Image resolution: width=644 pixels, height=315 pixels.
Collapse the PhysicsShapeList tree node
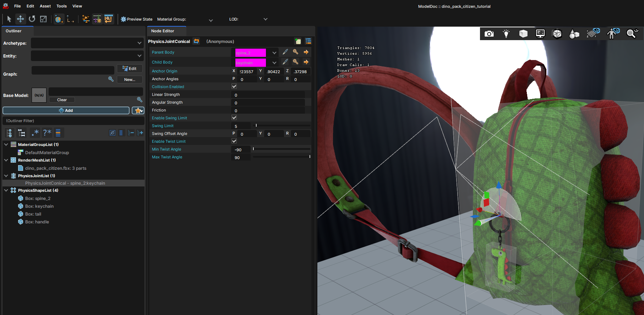[x=6, y=190]
